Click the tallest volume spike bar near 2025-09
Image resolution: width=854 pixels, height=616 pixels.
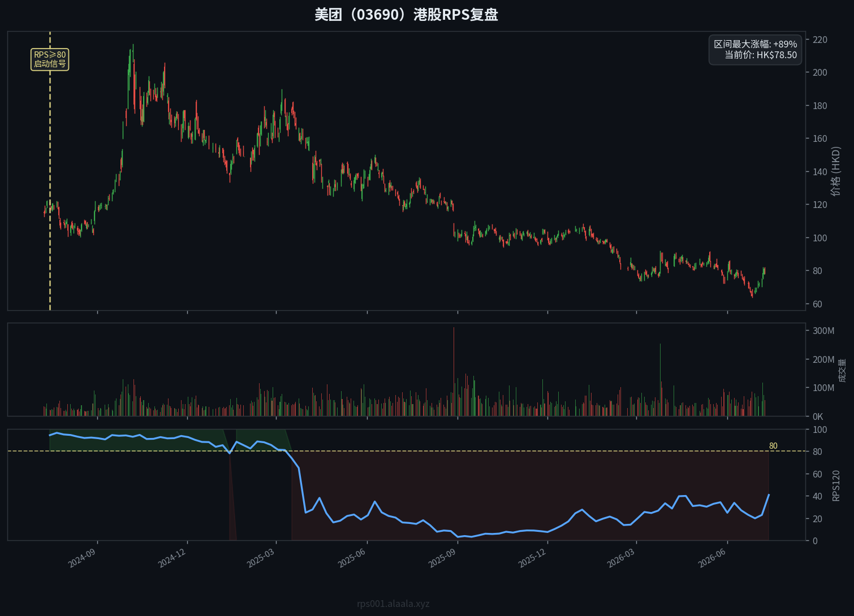pyautogui.click(x=454, y=371)
